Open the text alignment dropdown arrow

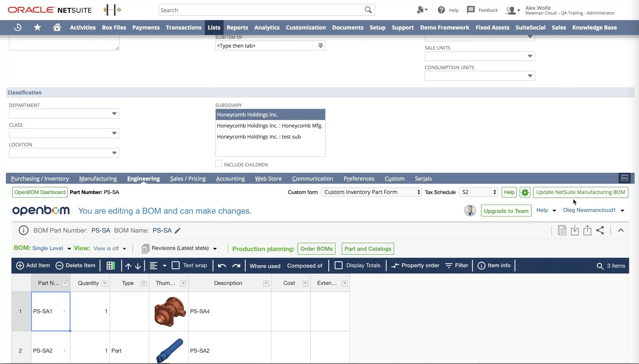point(164,266)
